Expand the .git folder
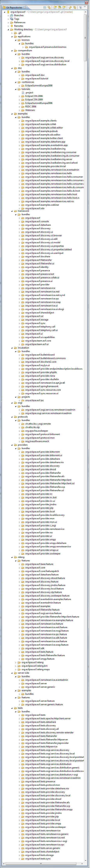91x868 pixels. [x=12, y=33]
